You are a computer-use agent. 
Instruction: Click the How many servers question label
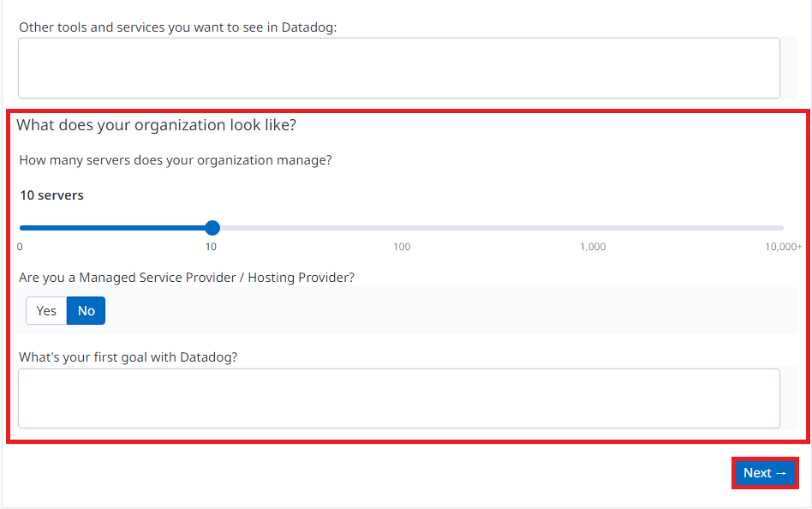pos(176,160)
